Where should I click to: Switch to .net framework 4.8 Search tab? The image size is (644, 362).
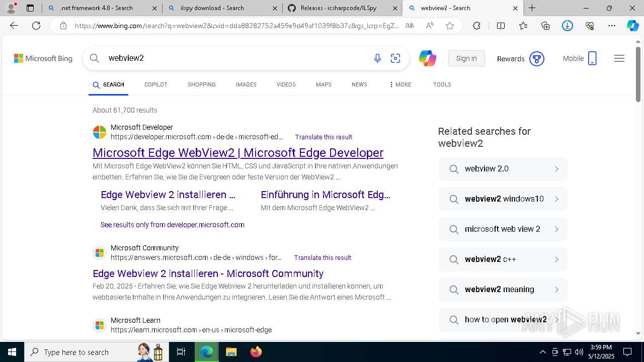click(102, 8)
